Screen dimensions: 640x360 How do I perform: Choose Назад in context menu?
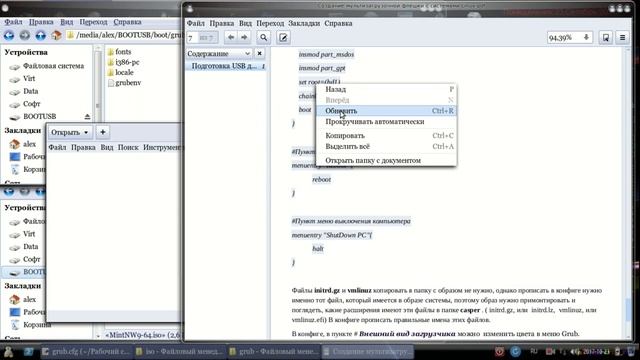[386, 89]
